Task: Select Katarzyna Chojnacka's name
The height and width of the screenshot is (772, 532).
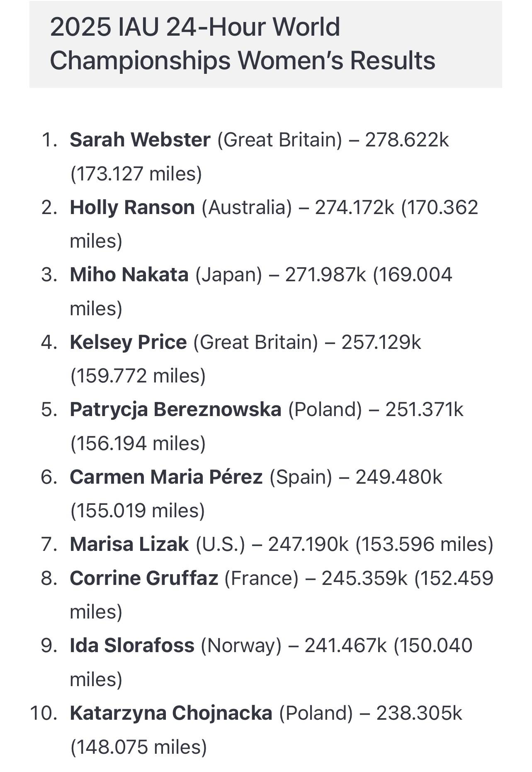Action: pos(171,713)
